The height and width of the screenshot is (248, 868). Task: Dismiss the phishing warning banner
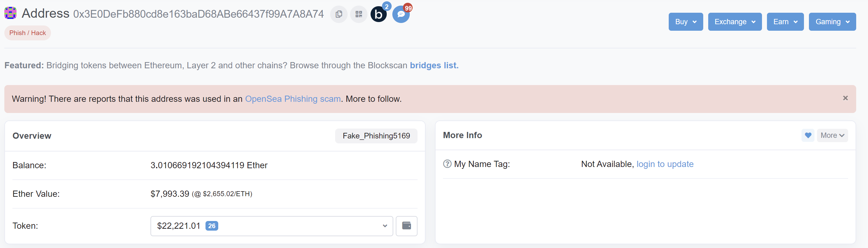tap(845, 98)
